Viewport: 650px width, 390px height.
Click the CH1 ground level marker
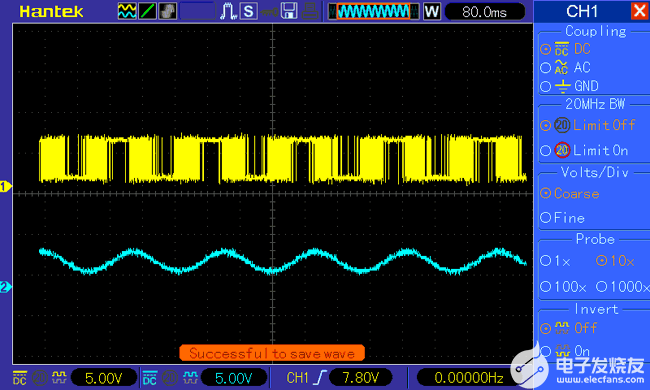tap(5, 187)
